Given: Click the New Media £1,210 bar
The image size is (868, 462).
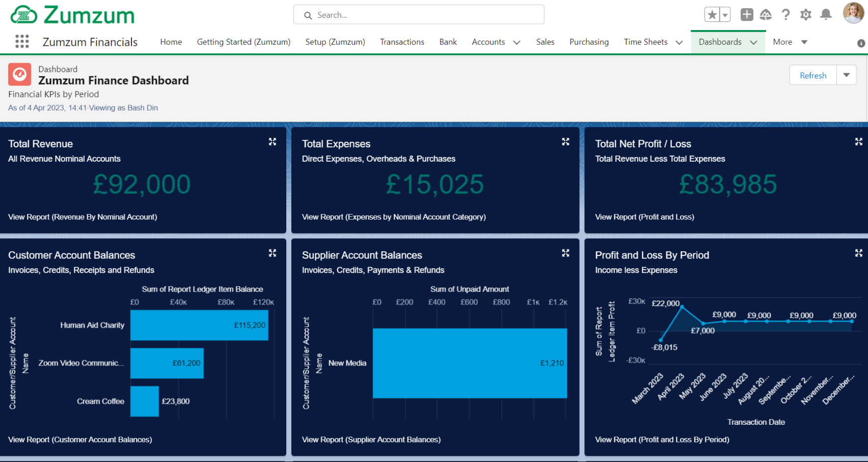Looking at the screenshot, I should [470, 363].
